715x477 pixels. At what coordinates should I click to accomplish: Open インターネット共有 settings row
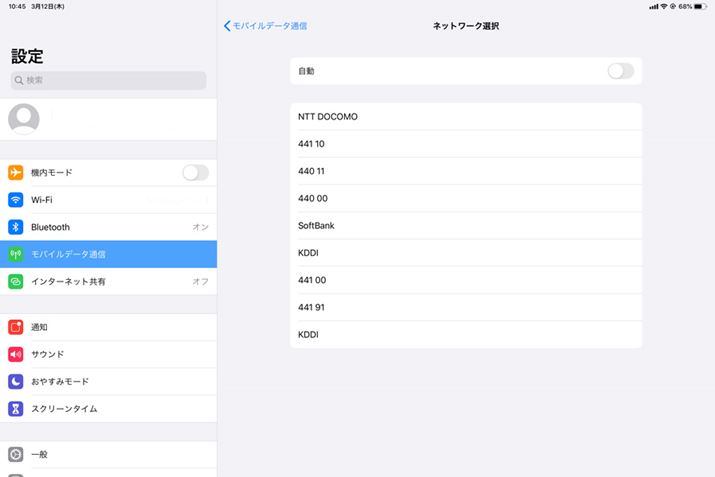click(x=109, y=281)
